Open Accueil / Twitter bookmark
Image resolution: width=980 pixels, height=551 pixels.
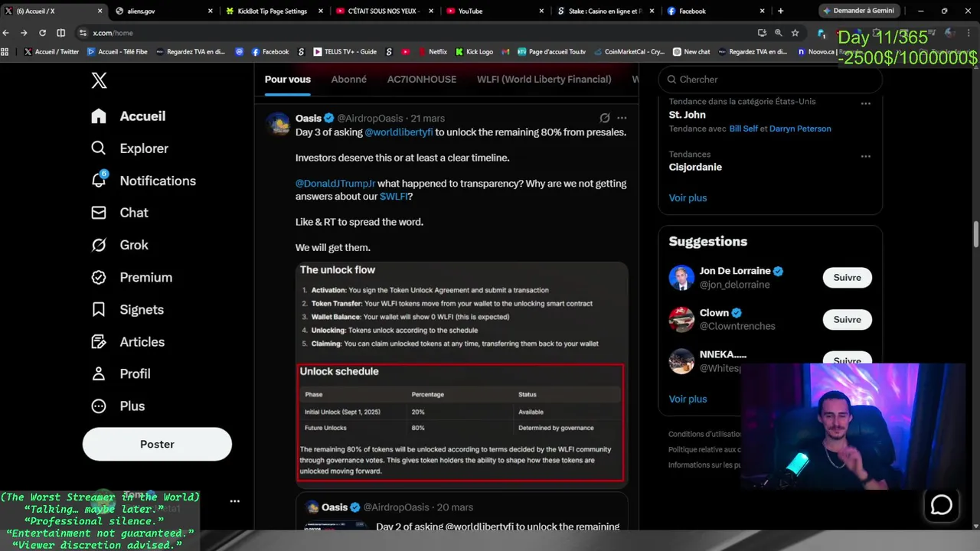52,51
